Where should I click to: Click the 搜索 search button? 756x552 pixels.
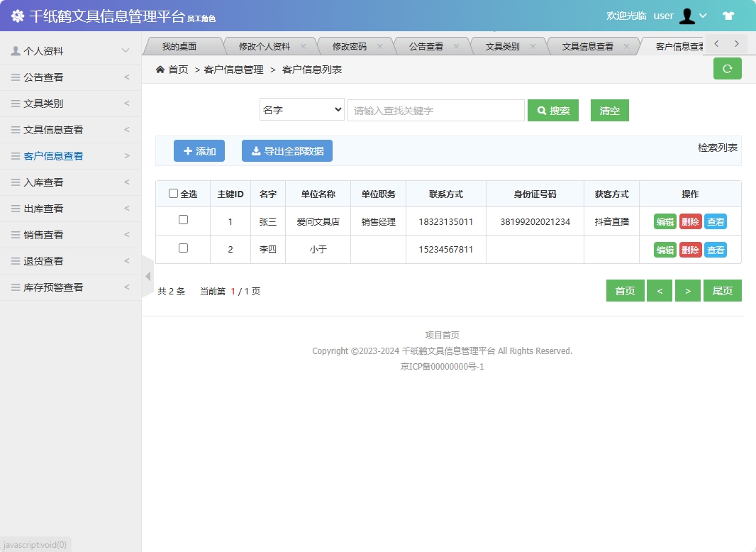click(x=553, y=110)
